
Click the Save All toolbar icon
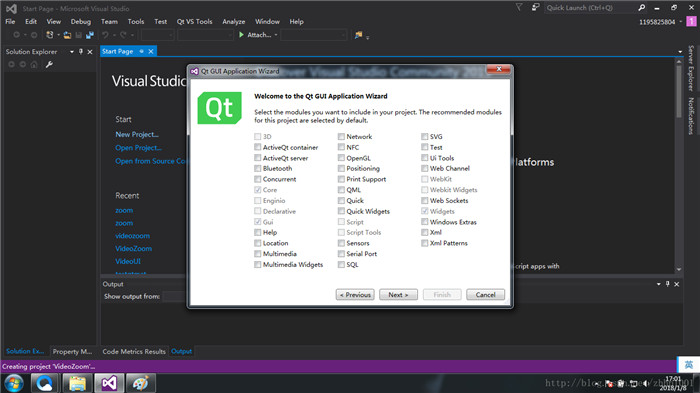click(x=90, y=34)
